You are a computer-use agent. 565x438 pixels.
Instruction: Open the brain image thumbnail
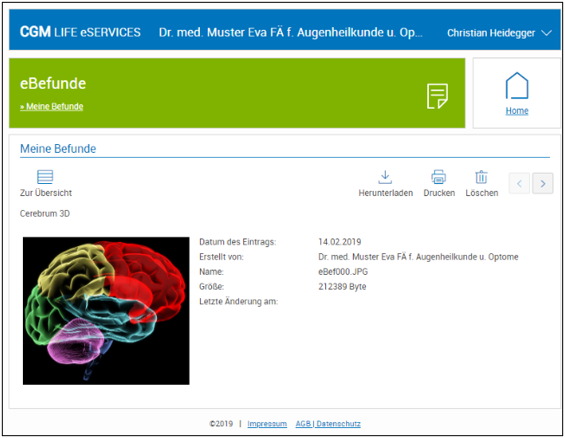tap(106, 311)
